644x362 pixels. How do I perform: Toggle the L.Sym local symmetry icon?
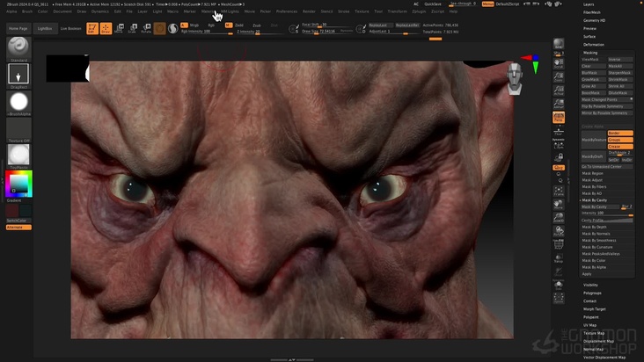pyautogui.click(x=559, y=144)
